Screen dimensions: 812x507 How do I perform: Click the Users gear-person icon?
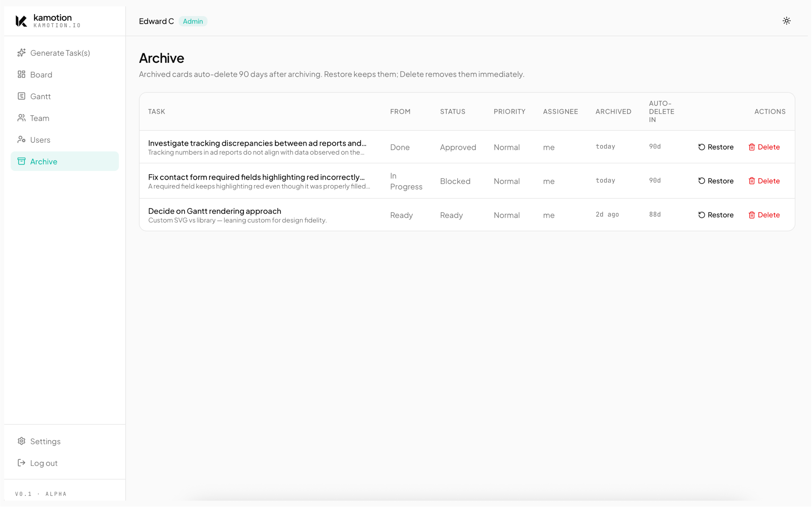click(22, 139)
